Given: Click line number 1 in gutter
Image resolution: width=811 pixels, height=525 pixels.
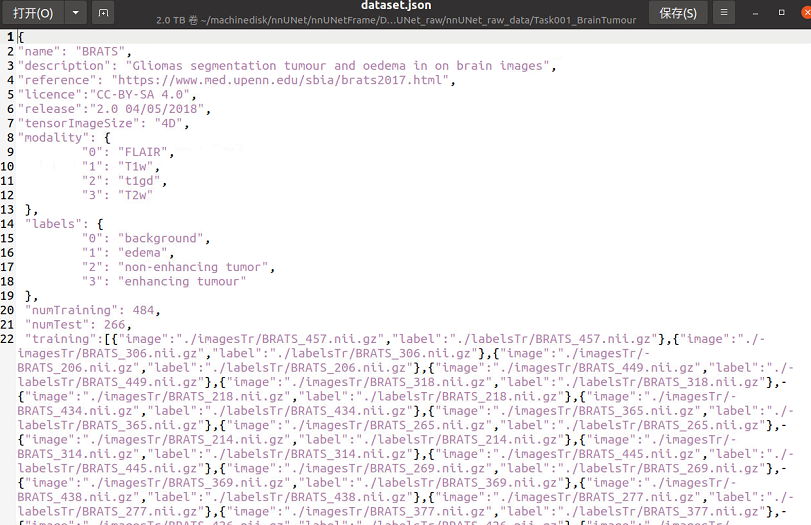Looking at the screenshot, I should (x=10, y=37).
